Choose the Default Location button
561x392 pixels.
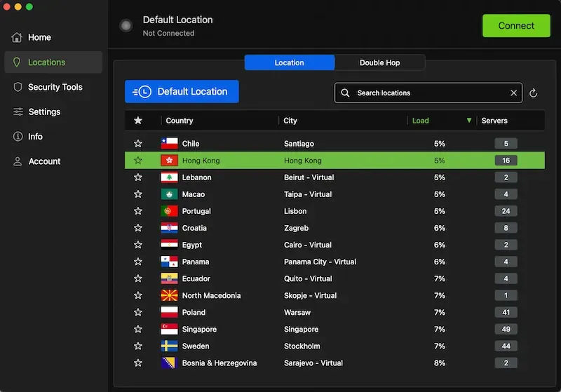pos(182,92)
